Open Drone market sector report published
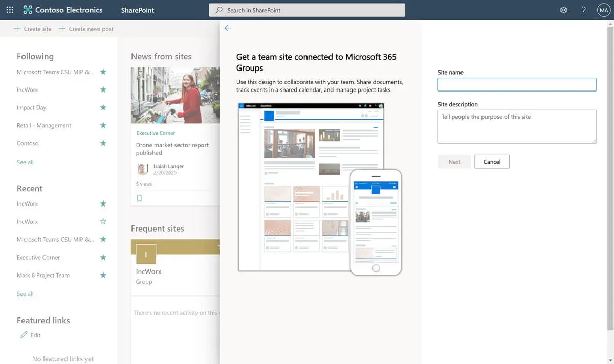The width and height of the screenshot is (614, 364). [172, 149]
